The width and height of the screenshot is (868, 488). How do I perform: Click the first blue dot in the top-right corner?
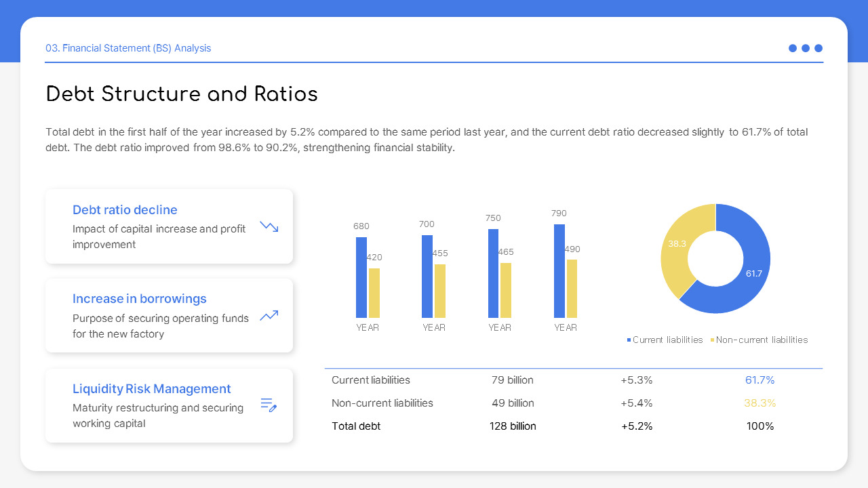tap(792, 48)
